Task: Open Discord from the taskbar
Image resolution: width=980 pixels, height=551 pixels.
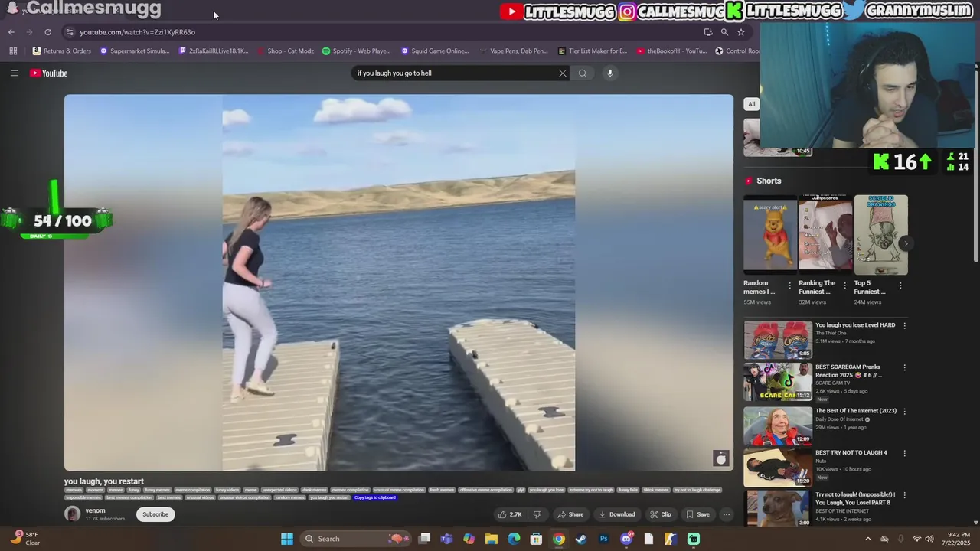Action: (x=626, y=539)
